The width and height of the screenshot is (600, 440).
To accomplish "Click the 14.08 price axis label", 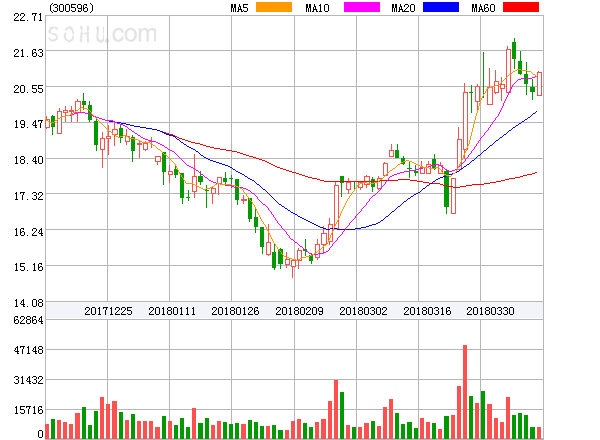I will coord(28,303).
